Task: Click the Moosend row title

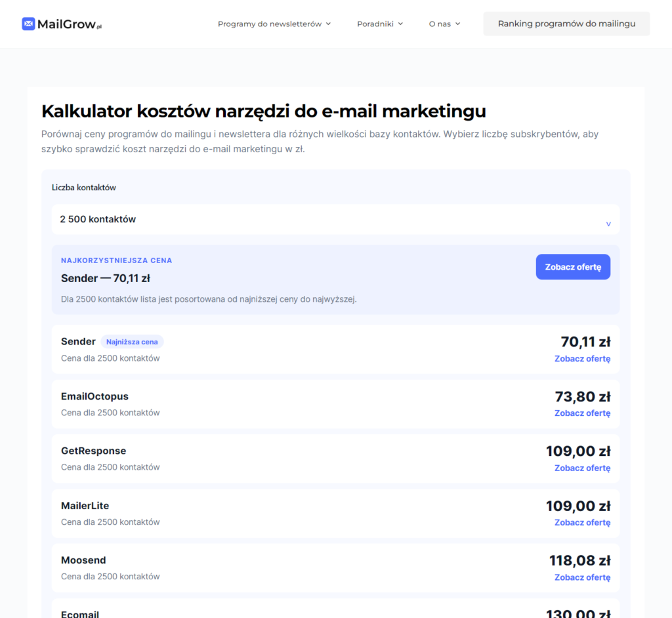Action: tap(83, 560)
